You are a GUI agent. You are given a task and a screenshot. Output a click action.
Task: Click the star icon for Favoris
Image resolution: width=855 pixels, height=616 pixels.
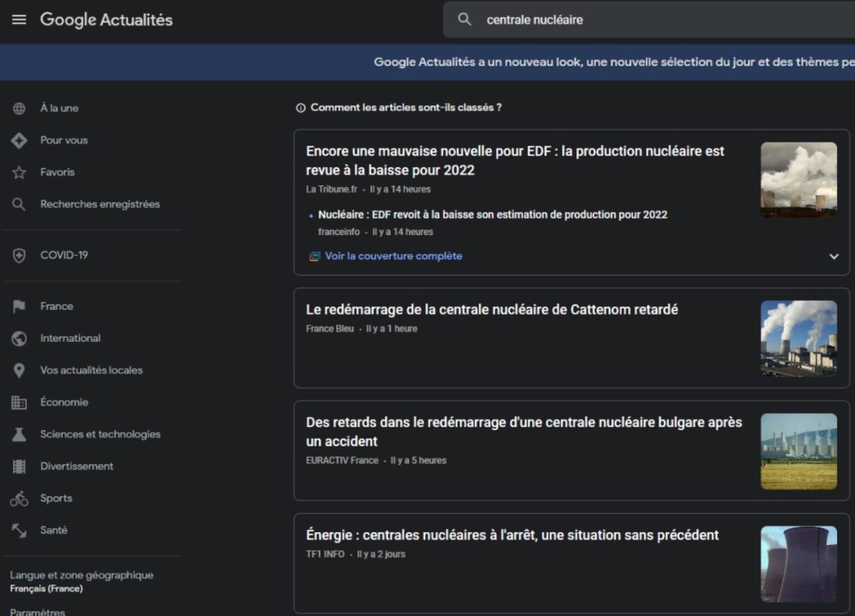(x=19, y=172)
